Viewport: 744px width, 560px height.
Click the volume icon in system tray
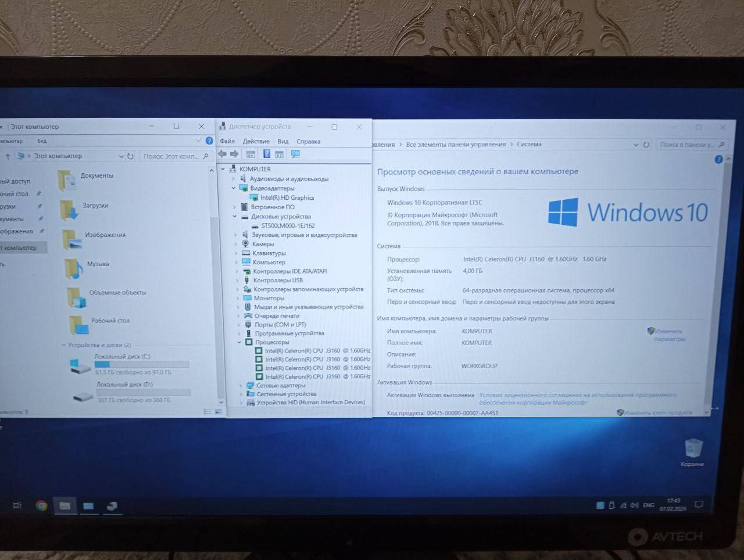634,505
